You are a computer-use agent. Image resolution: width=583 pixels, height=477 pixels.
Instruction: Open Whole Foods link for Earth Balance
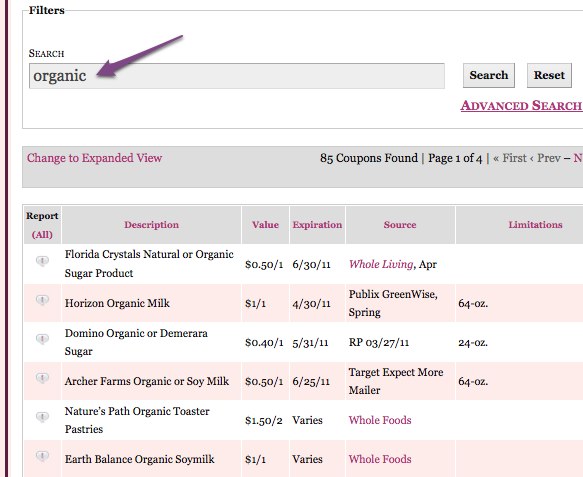point(380,459)
